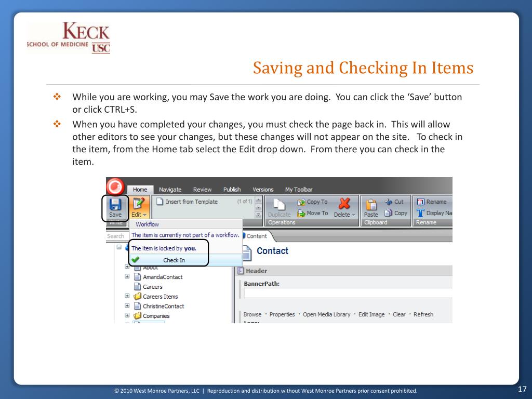Click into the Search field

[117, 236]
